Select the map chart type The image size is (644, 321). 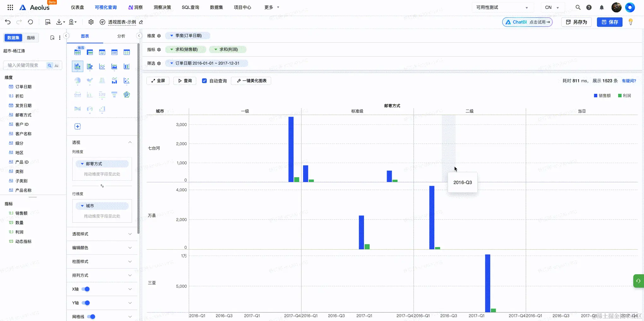coord(90,81)
